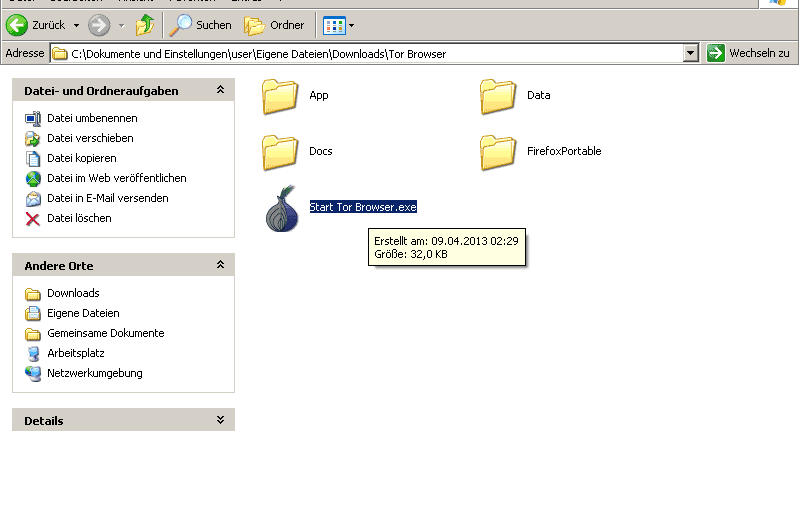Expand the address bar dropdown list
Viewport: 800px width, 530px height.
(x=690, y=53)
